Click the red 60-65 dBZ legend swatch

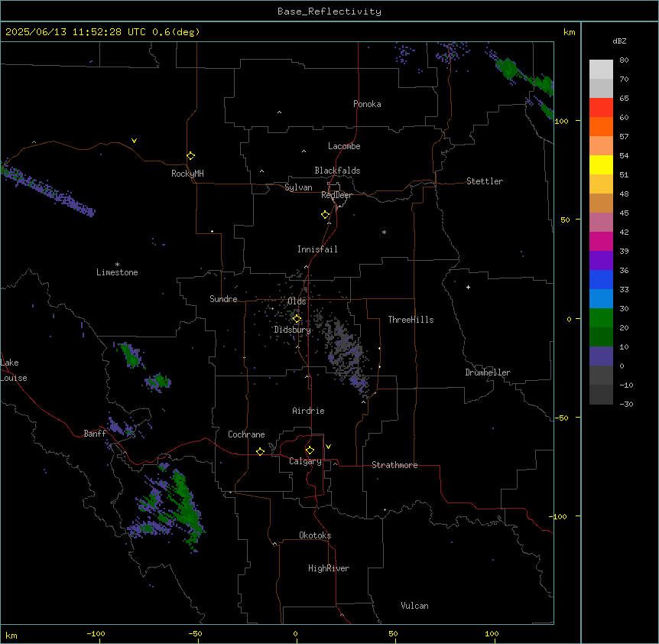[x=601, y=108]
